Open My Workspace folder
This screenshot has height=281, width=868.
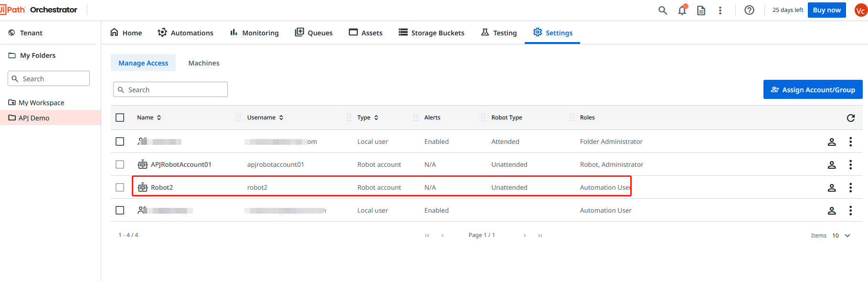[37, 103]
